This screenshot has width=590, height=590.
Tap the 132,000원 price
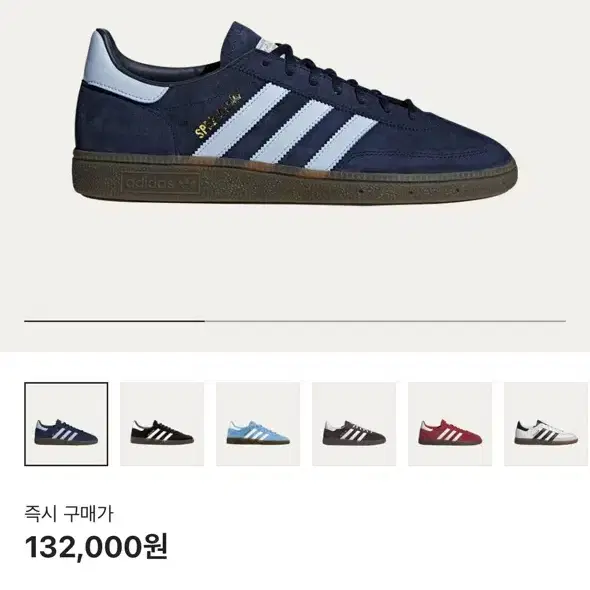96,547
